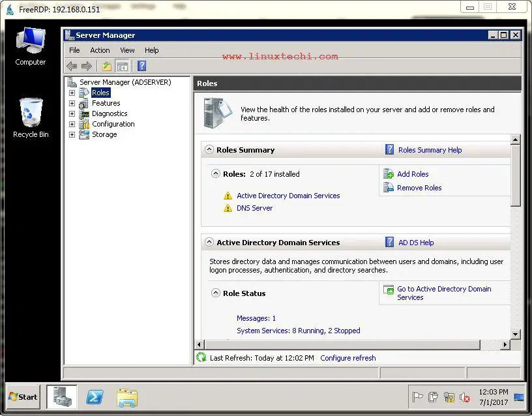The height and width of the screenshot is (416, 532).
Task: Click the Up one level folder icon
Action: click(x=107, y=66)
